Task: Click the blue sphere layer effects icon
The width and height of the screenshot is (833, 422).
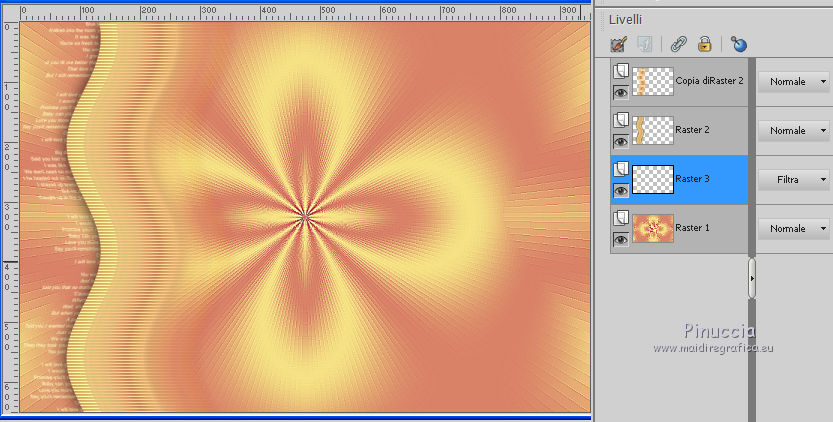Action: coord(739,44)
